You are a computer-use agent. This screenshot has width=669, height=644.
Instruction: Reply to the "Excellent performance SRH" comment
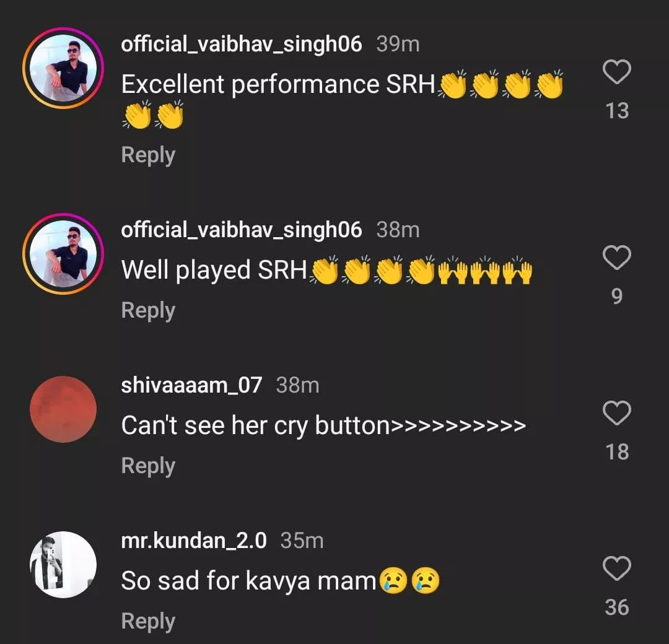[x=148, y=155]
